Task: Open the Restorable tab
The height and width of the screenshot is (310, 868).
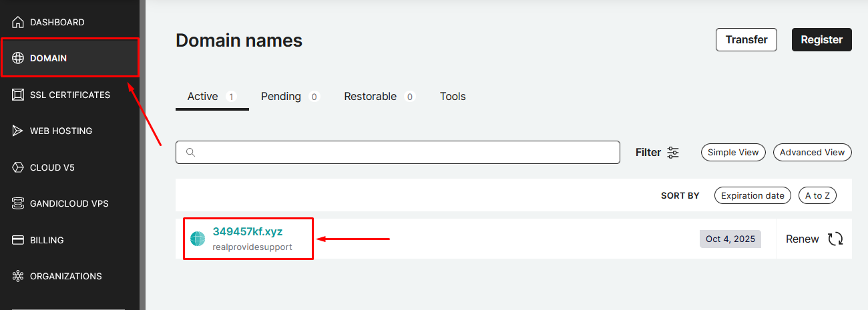Action: click(370, 97)
